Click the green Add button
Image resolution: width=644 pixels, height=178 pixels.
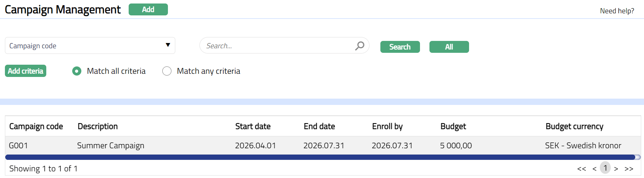[x=148, y=9]
